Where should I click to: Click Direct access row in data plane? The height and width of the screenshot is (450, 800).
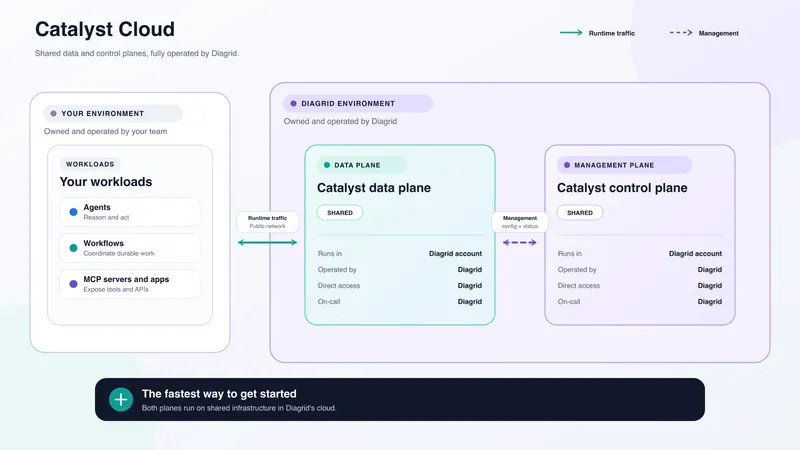click(399, 285)
